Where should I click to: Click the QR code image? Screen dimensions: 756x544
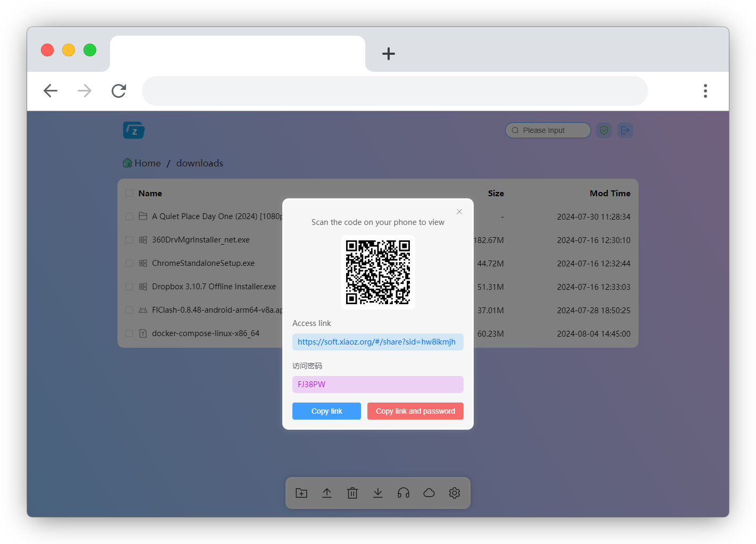pyautogui.click(x=378, y=272)
